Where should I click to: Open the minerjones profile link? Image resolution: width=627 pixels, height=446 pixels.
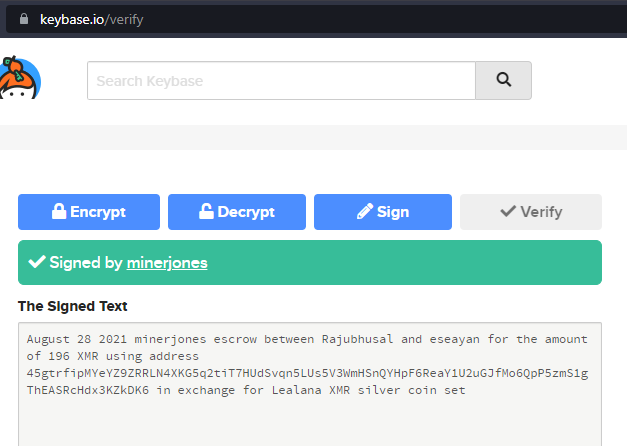point(167,263)
